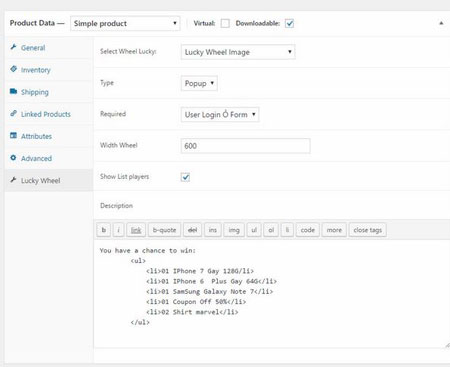Click the italic 'i' editor button
Viewport: 450px width, 367px height.
tap(118, 230)
